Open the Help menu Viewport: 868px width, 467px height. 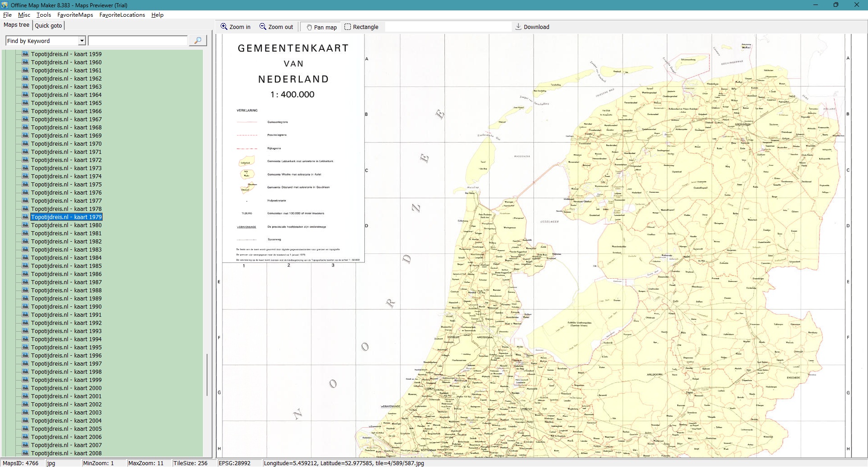[x=157, y=14]
